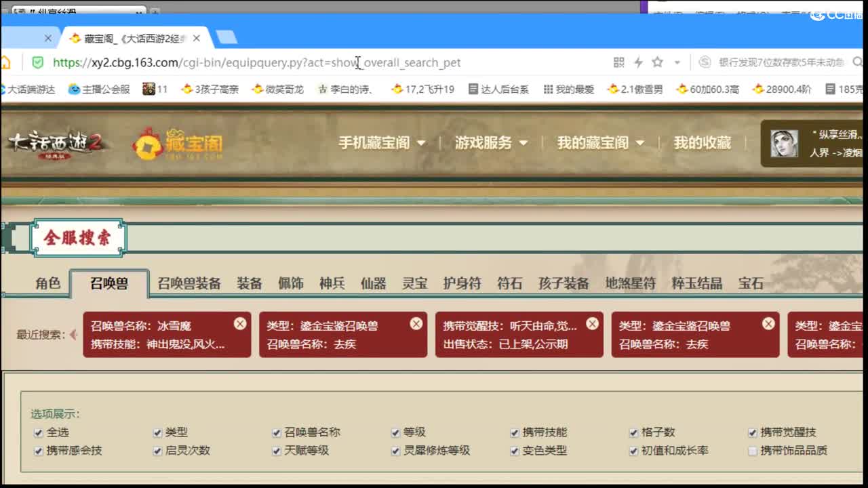Open 17,2飞升19 bookmark

click(x=422, y=89)
